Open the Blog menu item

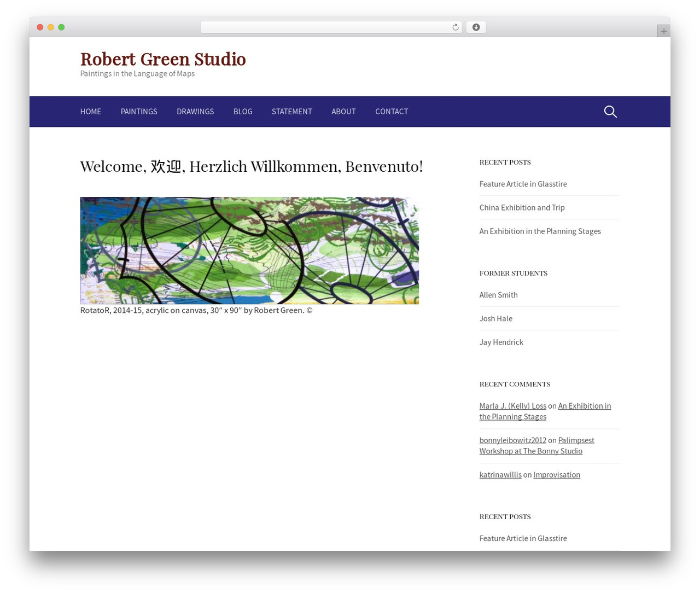pos(243,112)
